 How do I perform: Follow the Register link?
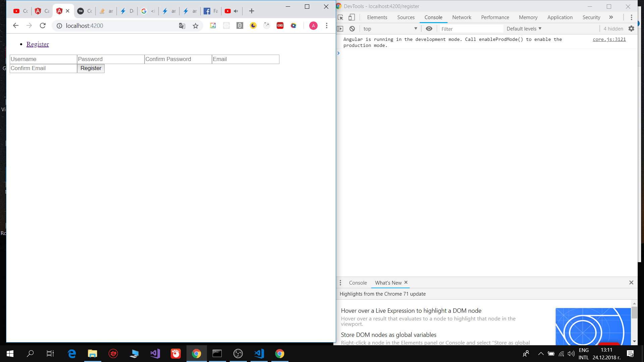point(38,44)
